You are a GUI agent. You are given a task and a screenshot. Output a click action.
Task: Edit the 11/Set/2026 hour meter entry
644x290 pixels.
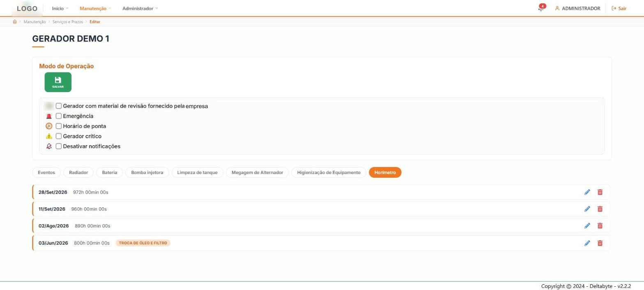(587, 209)
